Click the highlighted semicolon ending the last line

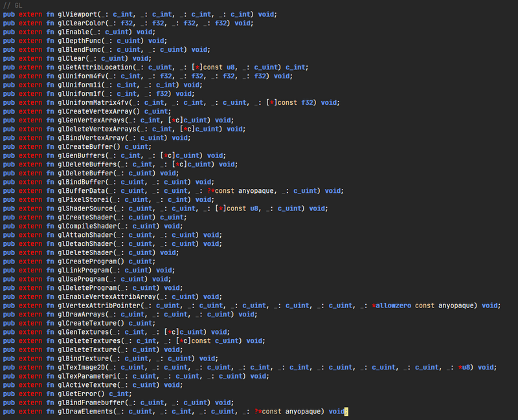coord(346,412)
